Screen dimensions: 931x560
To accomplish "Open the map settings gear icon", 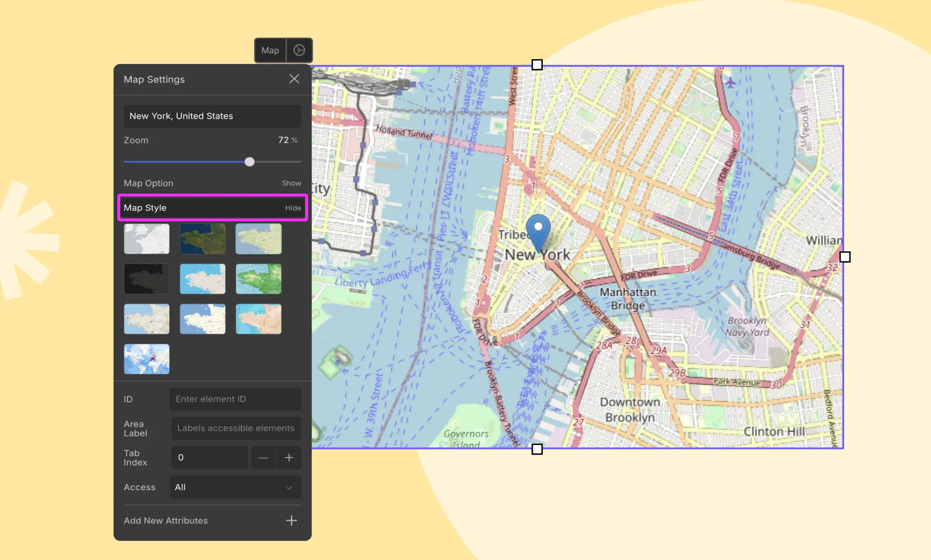I will [299, 50].
